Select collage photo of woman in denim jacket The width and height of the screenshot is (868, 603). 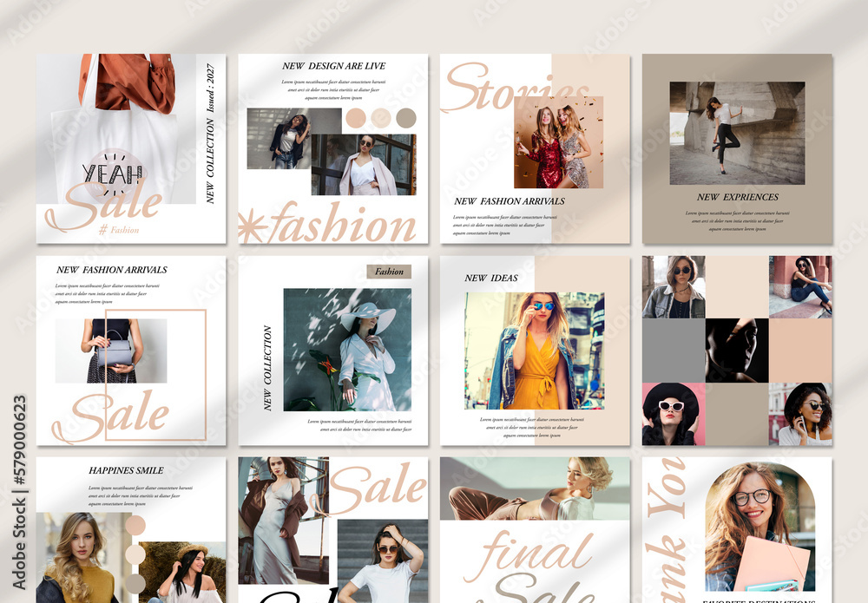pyautogui.click(x=674, y=286)
